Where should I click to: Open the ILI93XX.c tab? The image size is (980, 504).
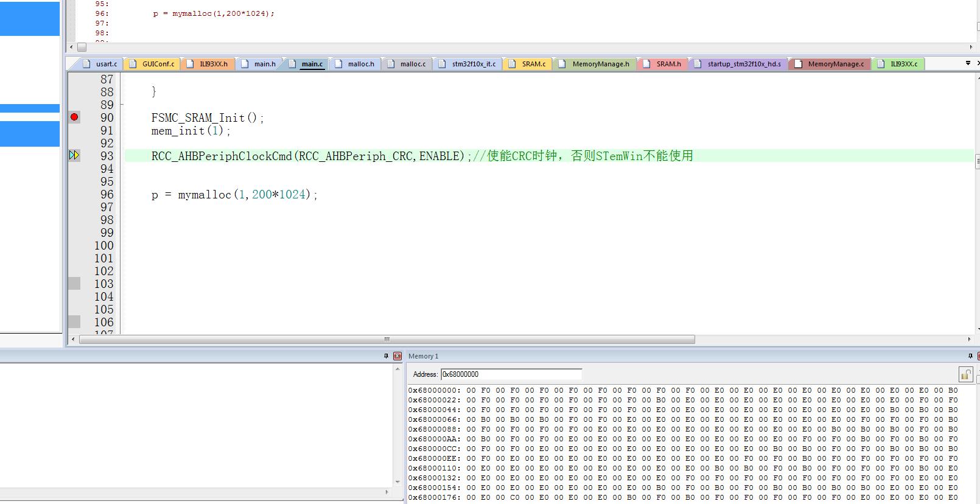pos(899,64)
